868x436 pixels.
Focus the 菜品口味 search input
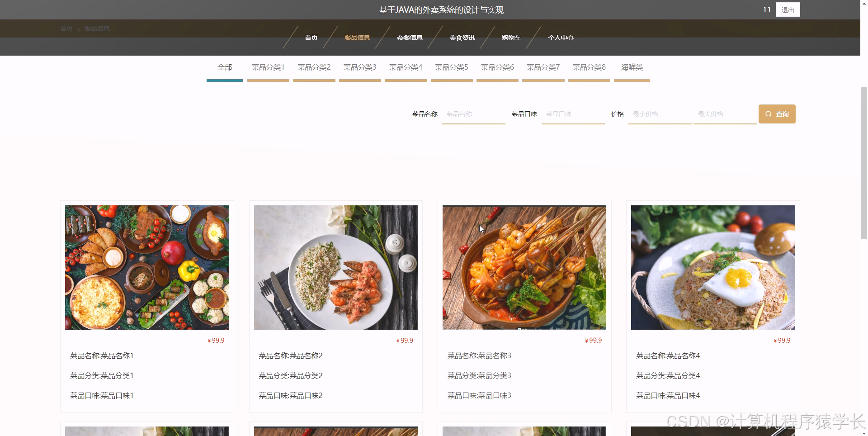pos(573,114)
